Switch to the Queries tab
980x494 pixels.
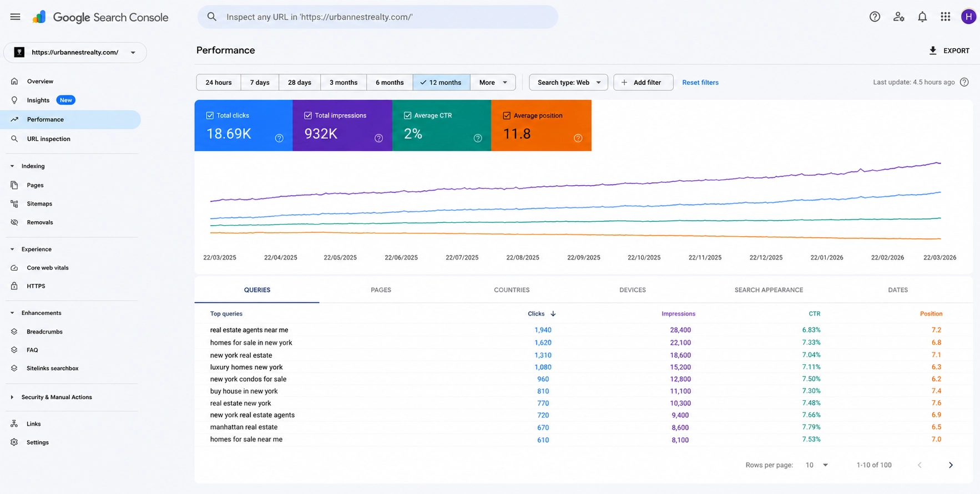[x=257, y=290]
